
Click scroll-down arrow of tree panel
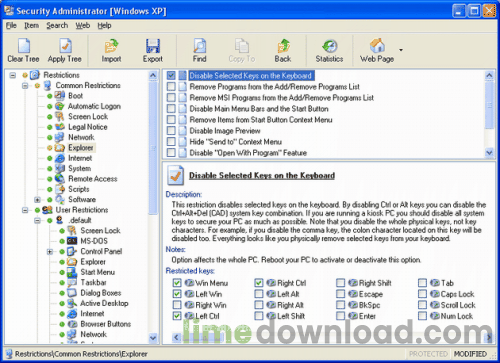tap(153, 338)
